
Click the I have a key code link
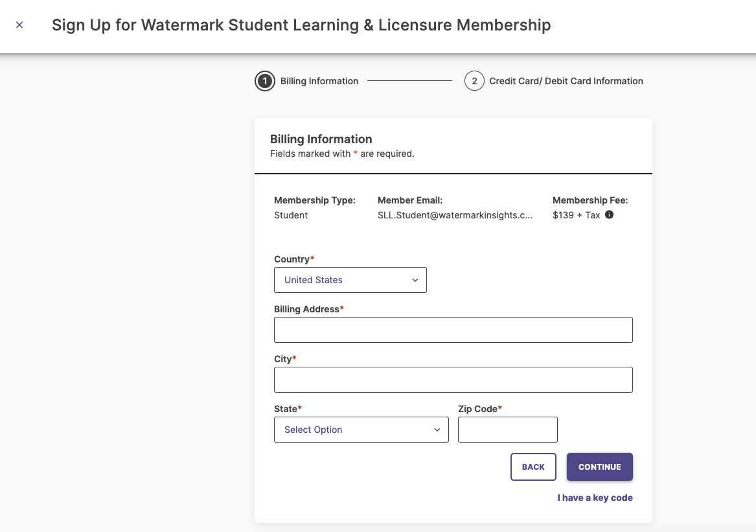(x=595, y=498)
